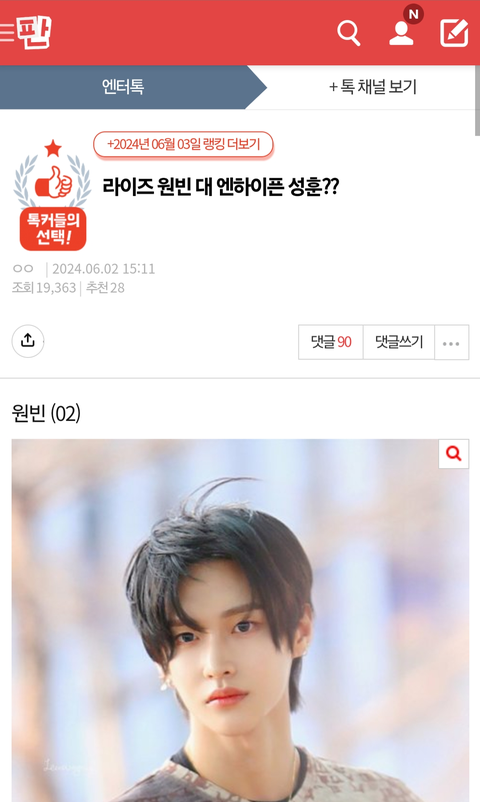Open the three-dot more options menu
This screenshot has width=480, height=802.
coord(451,343)
